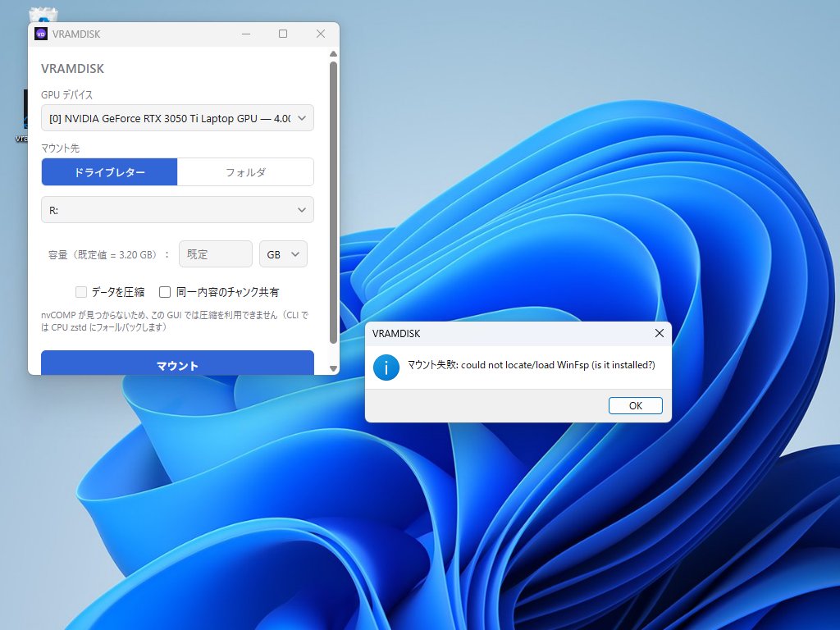
Task: Click the scrollbar up arrow in VRAMDISK
Action: 333,53
